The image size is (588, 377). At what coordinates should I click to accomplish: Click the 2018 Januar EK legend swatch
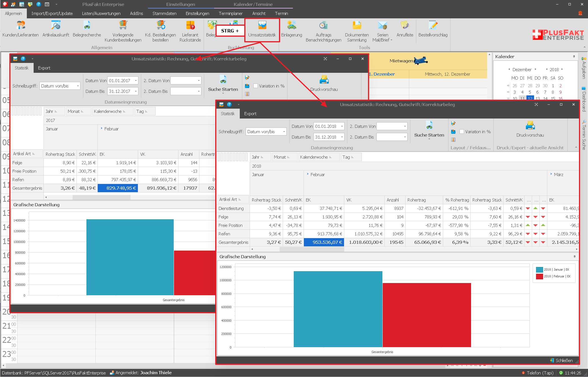(x=539, y=269)
